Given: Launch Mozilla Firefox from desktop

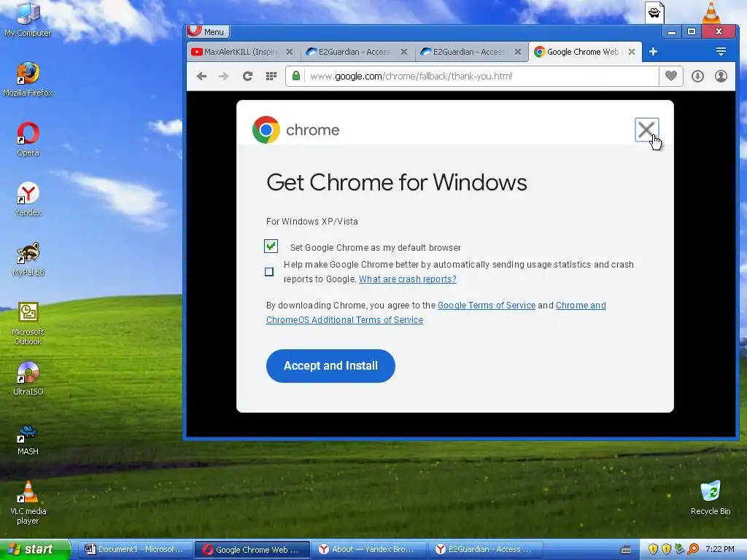Looking at the screenshot, I should coord(28,79).
